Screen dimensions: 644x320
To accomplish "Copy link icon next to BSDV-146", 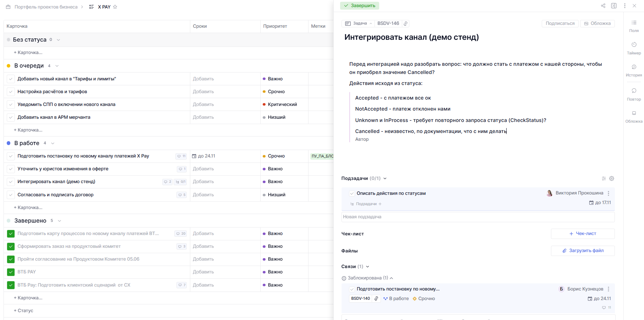I will (405, 23).
